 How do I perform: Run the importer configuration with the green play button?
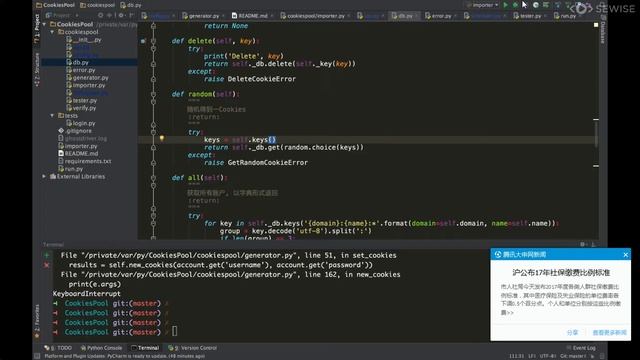[505, 5]
